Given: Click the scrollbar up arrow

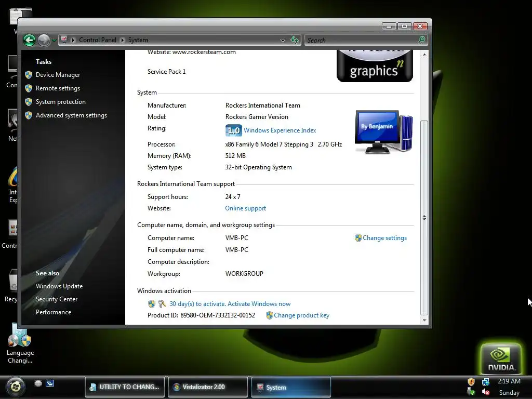Looking at the screenshot, I should click(x=424, y=54).
